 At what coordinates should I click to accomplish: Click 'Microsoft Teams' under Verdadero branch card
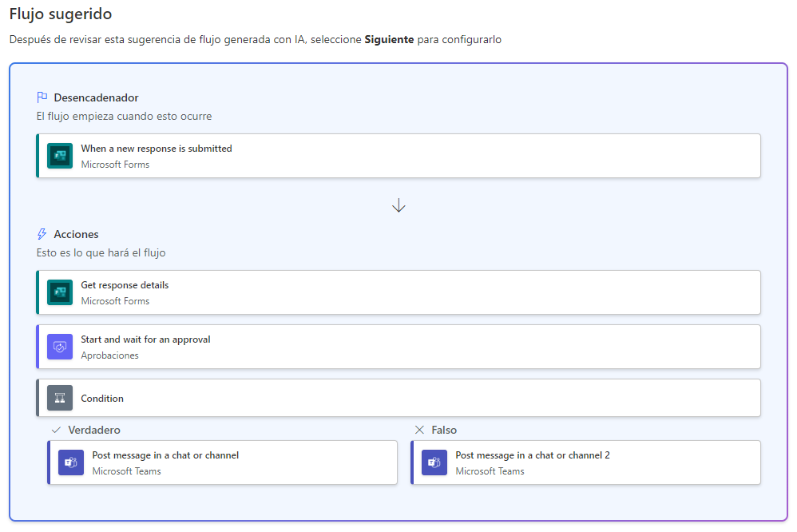click(126, 471)
